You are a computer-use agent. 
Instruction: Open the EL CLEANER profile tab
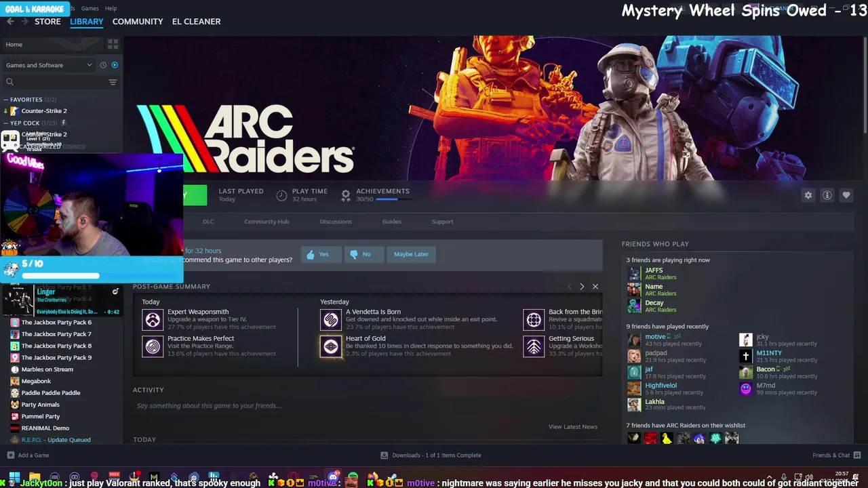(x=196, y=22)
